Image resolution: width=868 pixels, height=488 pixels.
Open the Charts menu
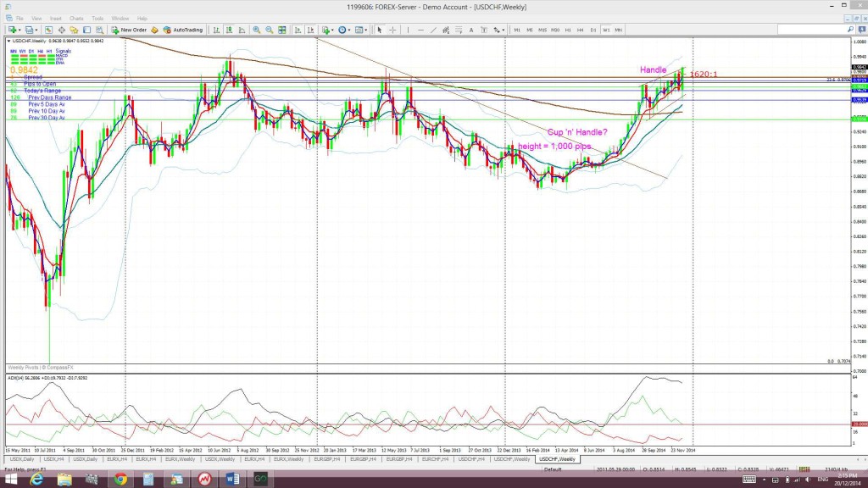pos(76,19)
